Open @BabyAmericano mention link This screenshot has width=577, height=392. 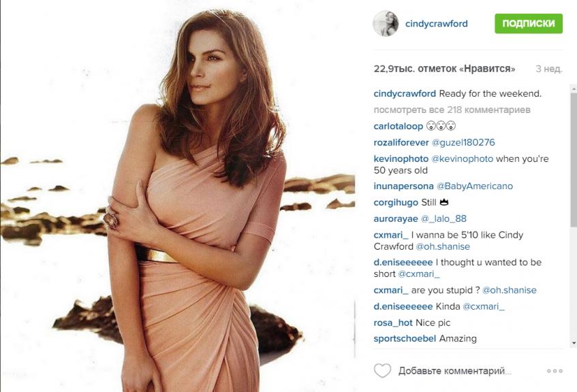475,186
